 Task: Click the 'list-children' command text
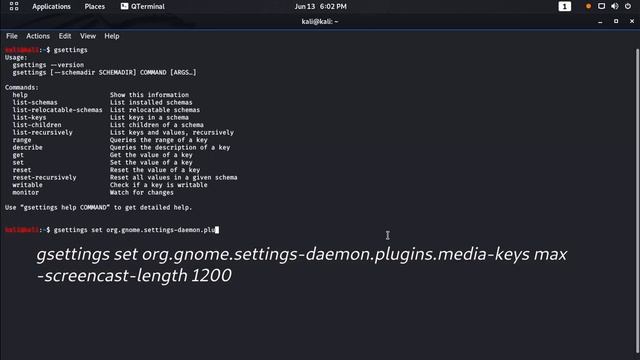(37, 125)
